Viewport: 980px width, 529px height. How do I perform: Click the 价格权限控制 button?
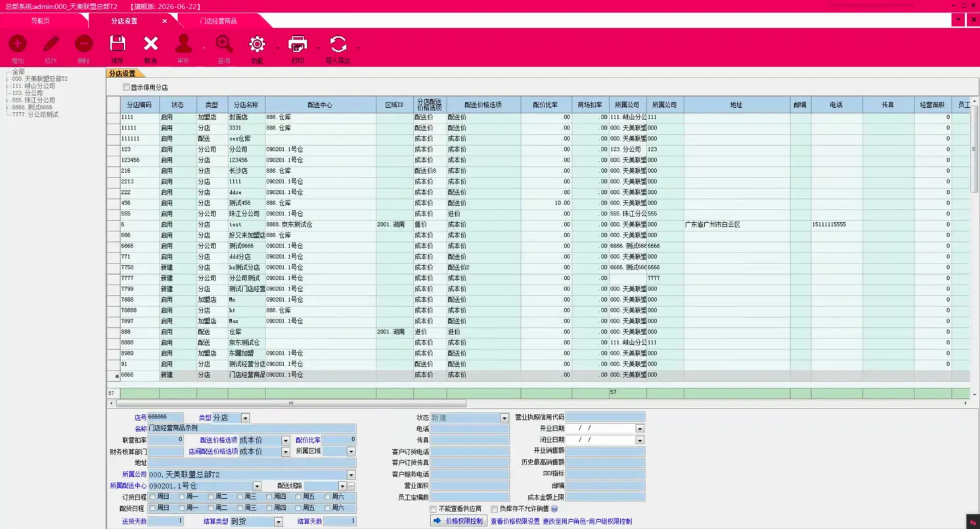click(459, 521)
